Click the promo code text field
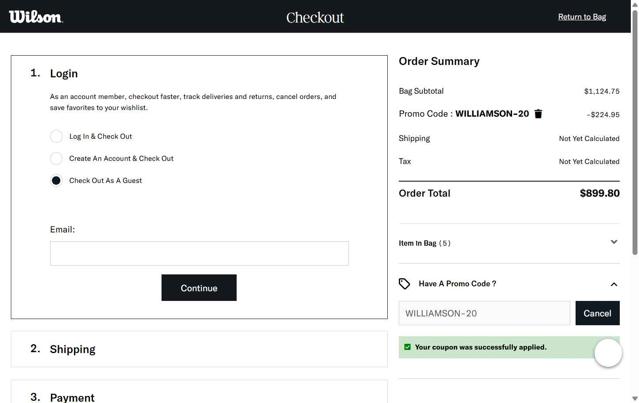This screenshot has height=403, width=639. (485, 313)
